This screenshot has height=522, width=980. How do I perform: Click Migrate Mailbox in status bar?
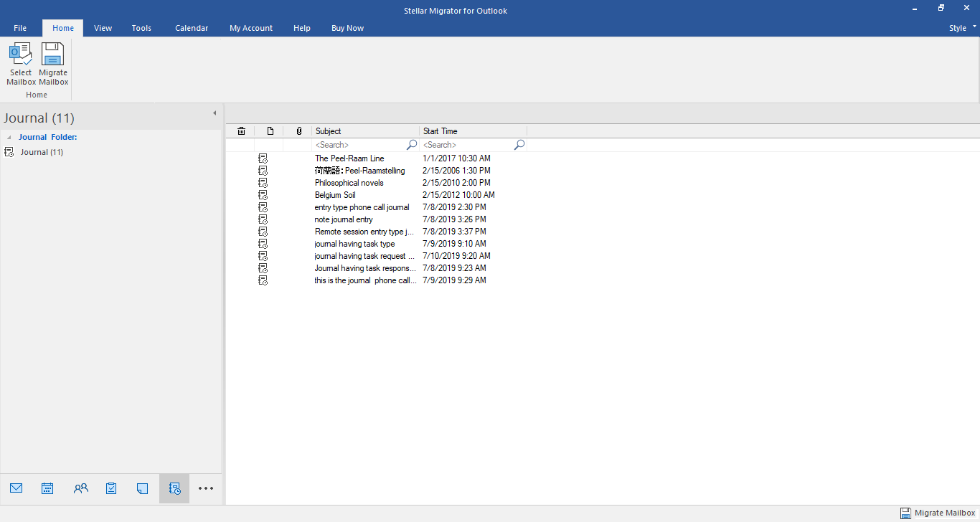point(938,513)
